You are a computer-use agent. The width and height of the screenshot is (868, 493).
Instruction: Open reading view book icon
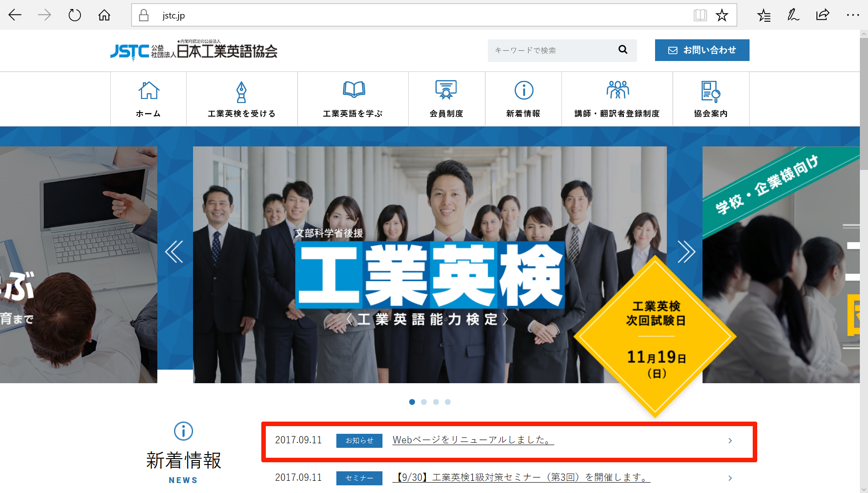pos(700,15)
